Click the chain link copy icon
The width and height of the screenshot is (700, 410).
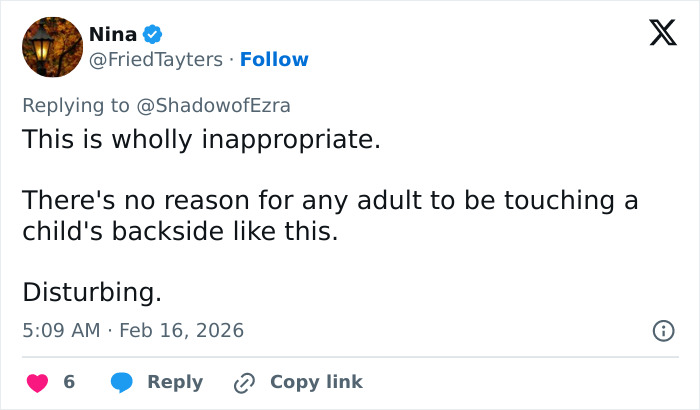click(244, 382)
